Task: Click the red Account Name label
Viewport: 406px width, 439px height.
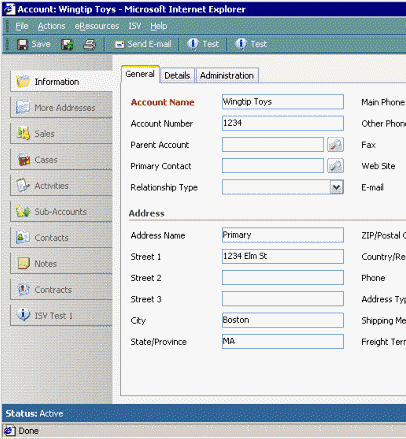Action: [162, 102]
